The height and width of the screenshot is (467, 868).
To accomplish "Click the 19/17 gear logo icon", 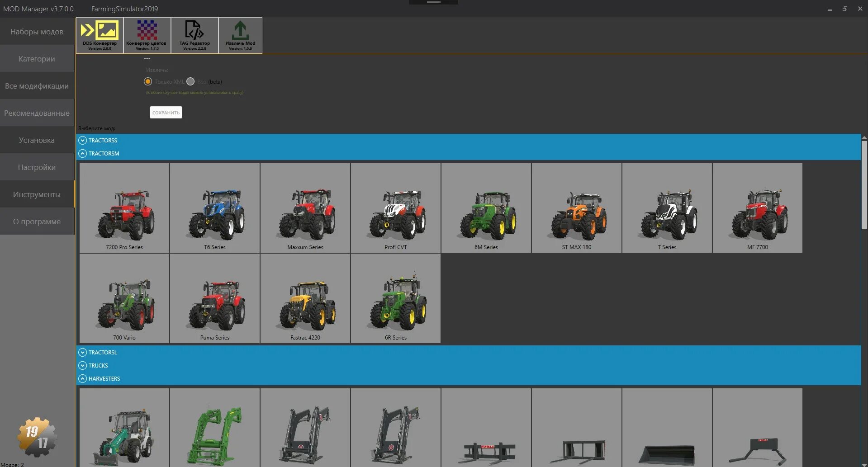I will (37, 437).
